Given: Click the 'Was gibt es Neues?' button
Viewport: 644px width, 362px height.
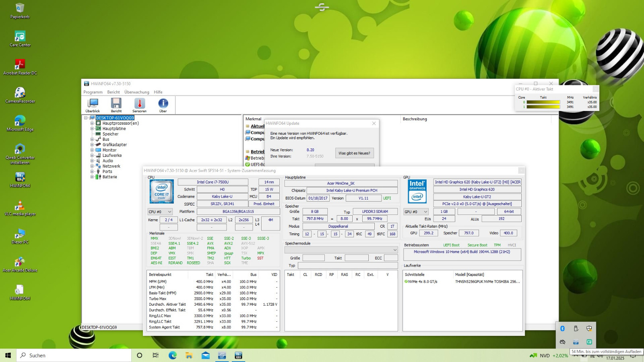Looking at the screenshot, I should [354, 153].
